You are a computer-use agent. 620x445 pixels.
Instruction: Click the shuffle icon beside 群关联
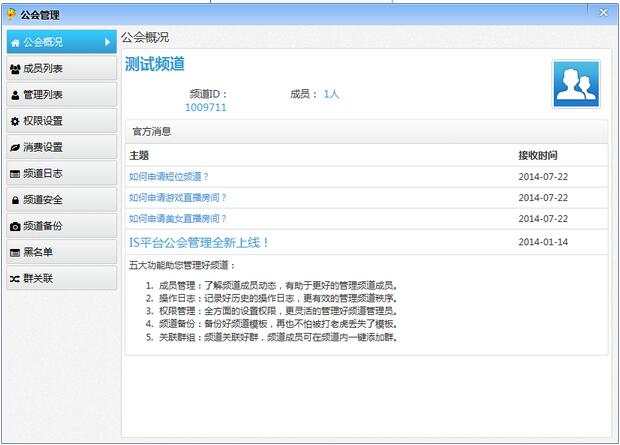(15, 278)
